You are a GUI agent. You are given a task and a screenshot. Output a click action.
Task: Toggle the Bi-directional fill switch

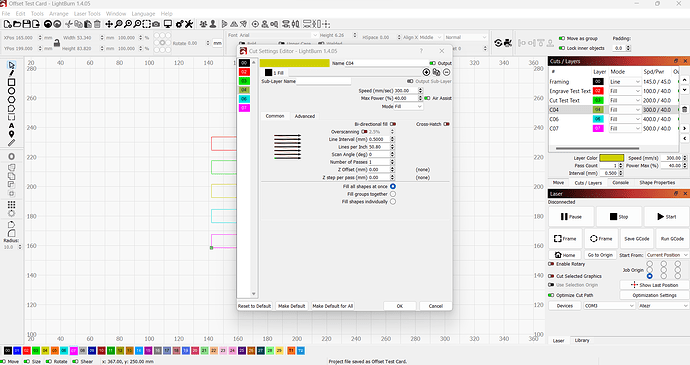(393, 124)
